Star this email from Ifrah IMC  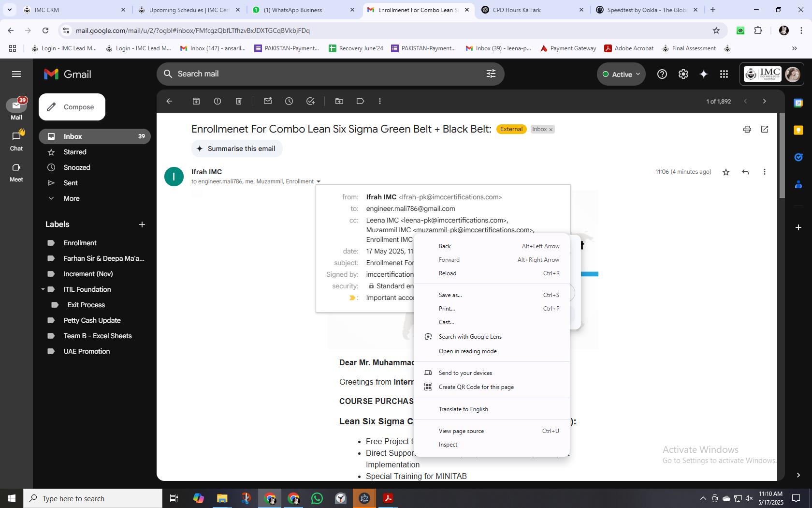(x=726, y=172)
